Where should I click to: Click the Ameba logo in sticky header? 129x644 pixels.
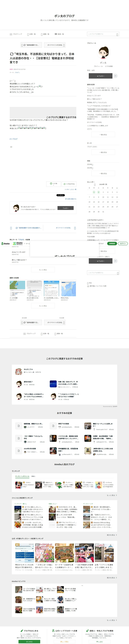[x=5, y=244]
